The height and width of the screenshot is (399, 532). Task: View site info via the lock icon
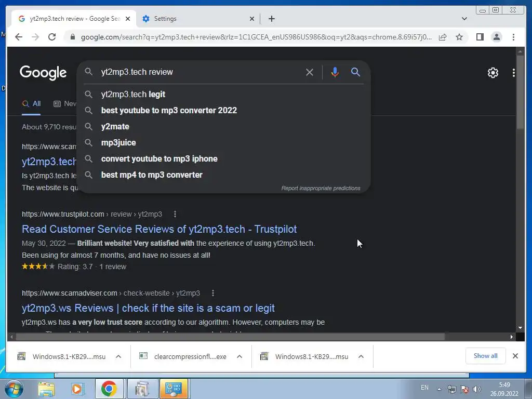[72, 37]
